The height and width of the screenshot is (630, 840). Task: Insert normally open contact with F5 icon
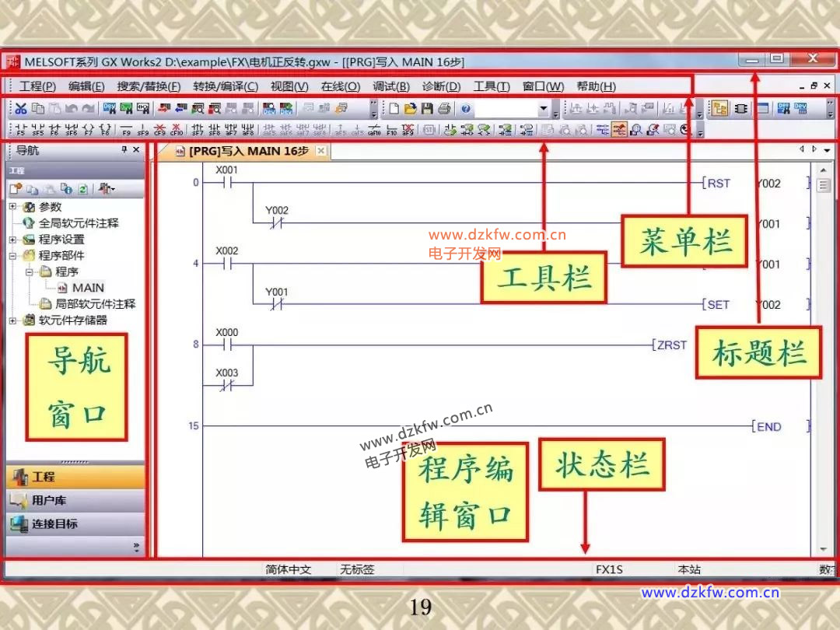pos(21,130)
